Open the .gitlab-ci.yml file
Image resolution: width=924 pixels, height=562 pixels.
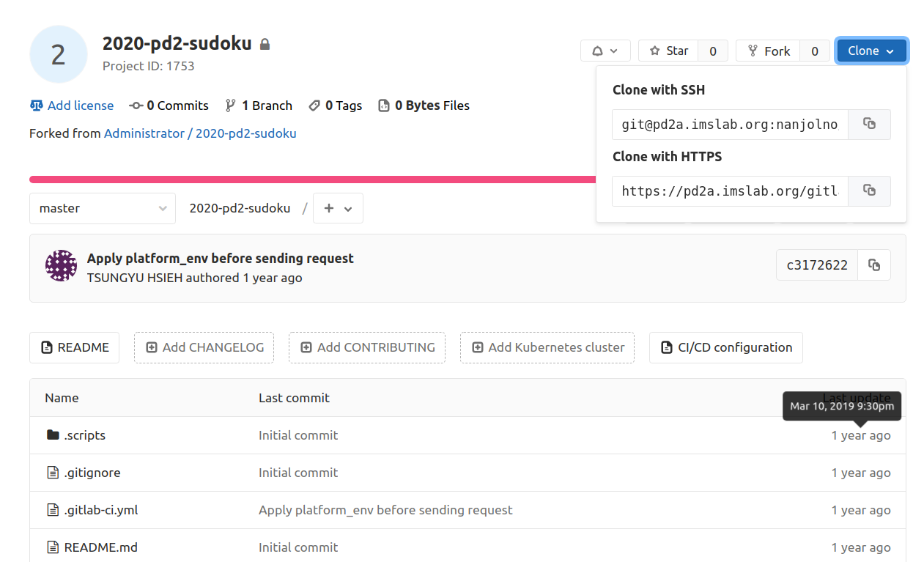pyautogui.click(x=101, y=510)
